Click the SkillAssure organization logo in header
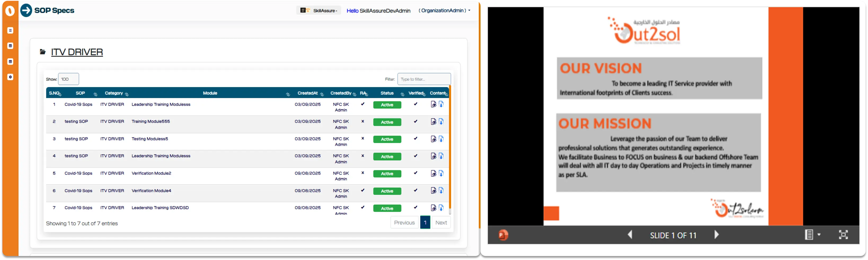This screenshot has height=260, width=868. (305, 10)
